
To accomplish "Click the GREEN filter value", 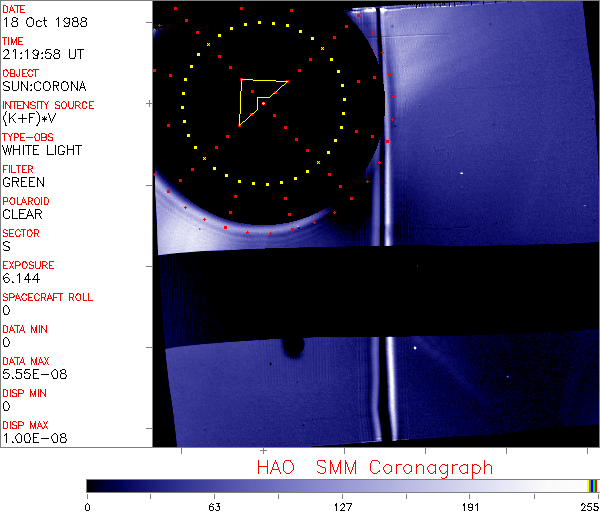I will tap(23, 183).
